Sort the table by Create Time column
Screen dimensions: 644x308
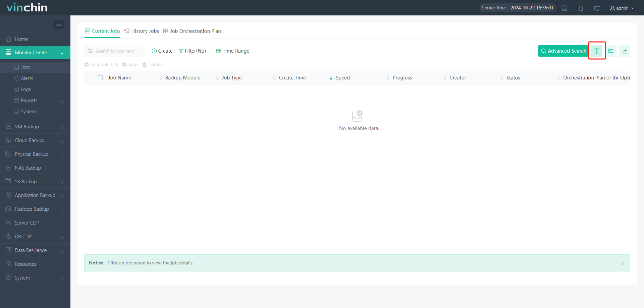[x=292, y=78]
